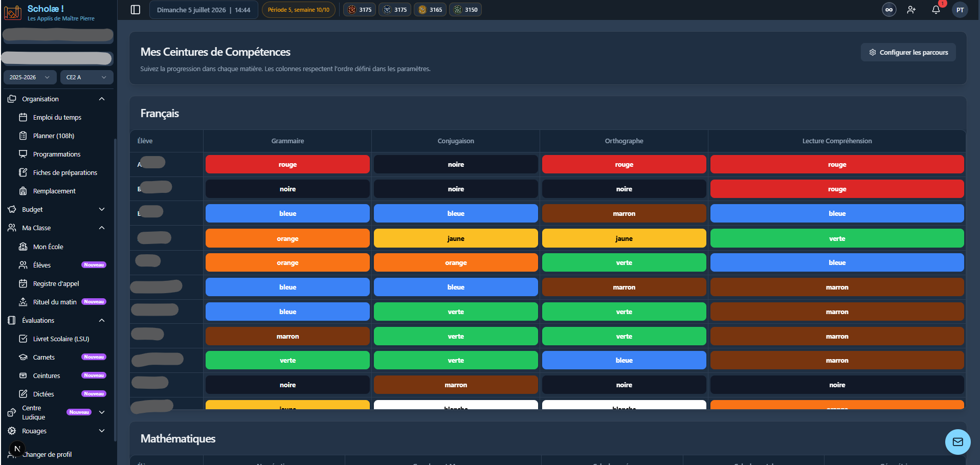
Task: Click Configurer les parcours button
Action: point(908,52)
